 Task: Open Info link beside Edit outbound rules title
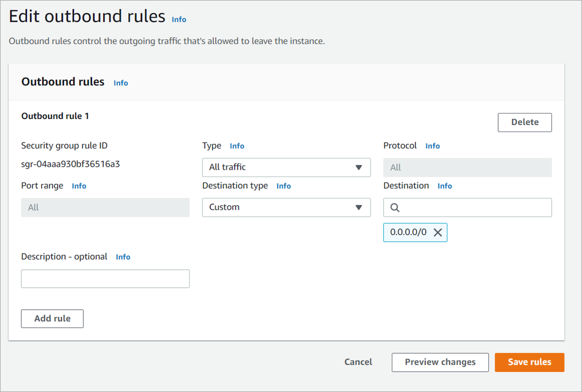click(x=179, y=19)
